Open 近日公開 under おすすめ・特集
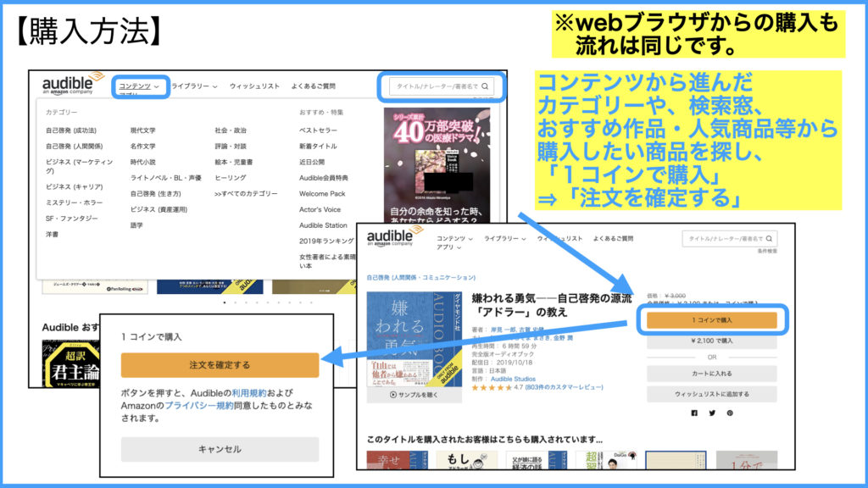Image resolution: width=868 pixels, height=488 pixels. coord(312,162)
